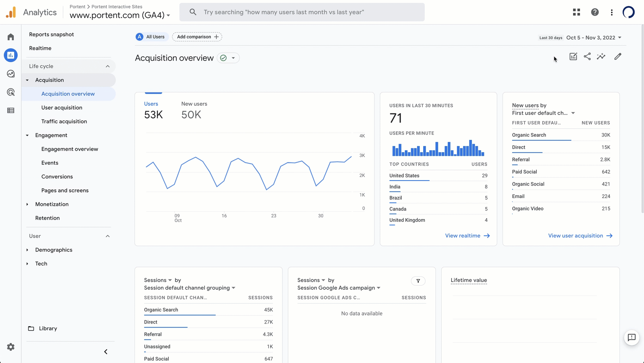Open the feedback chat bubble icon

[x=632, y=338]
